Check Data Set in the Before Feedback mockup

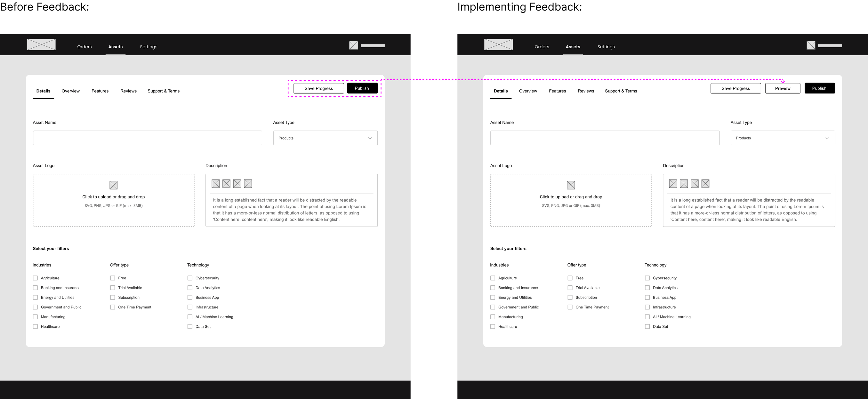[190, 327]
